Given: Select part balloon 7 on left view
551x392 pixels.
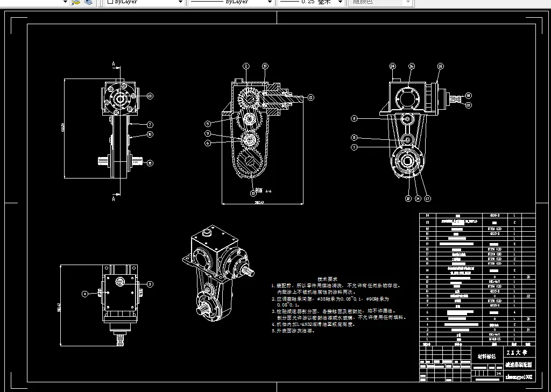Looking at the screenshot, I should click(150, 125).
